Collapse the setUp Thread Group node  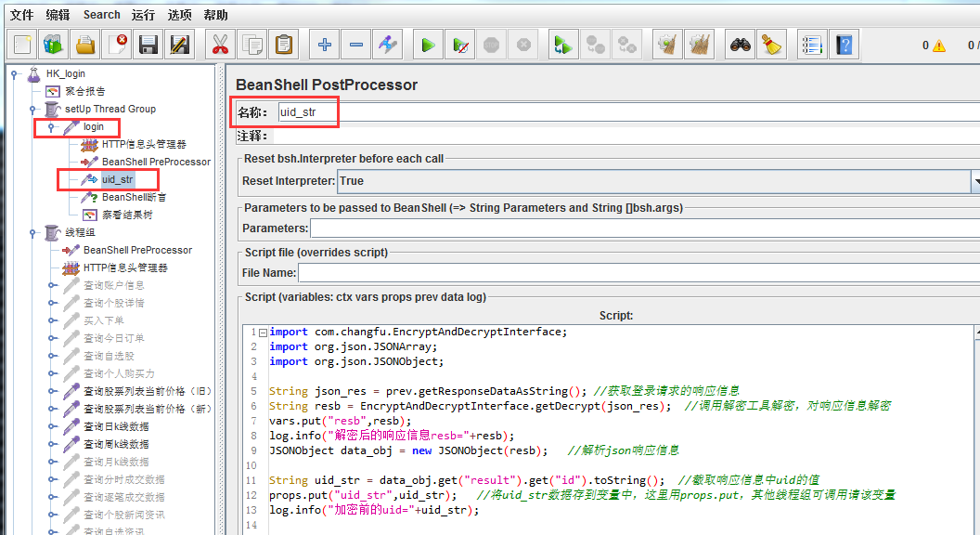pos(32,109)
